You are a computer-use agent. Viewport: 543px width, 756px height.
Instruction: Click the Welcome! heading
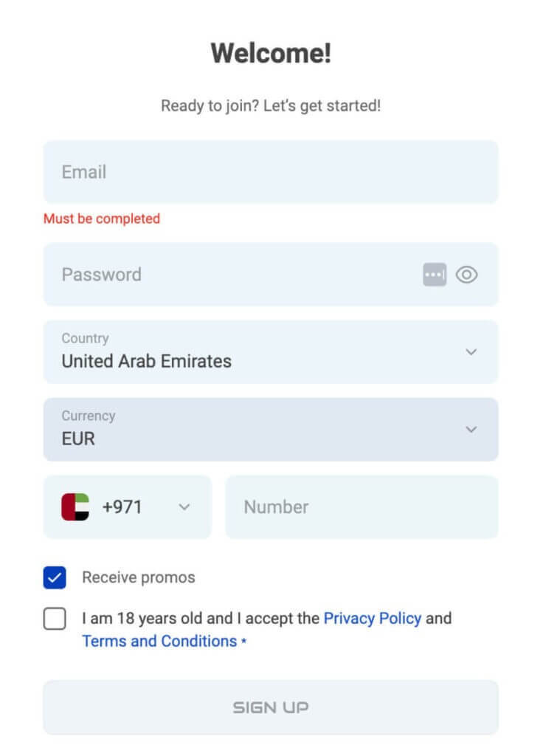click(271, 53)
